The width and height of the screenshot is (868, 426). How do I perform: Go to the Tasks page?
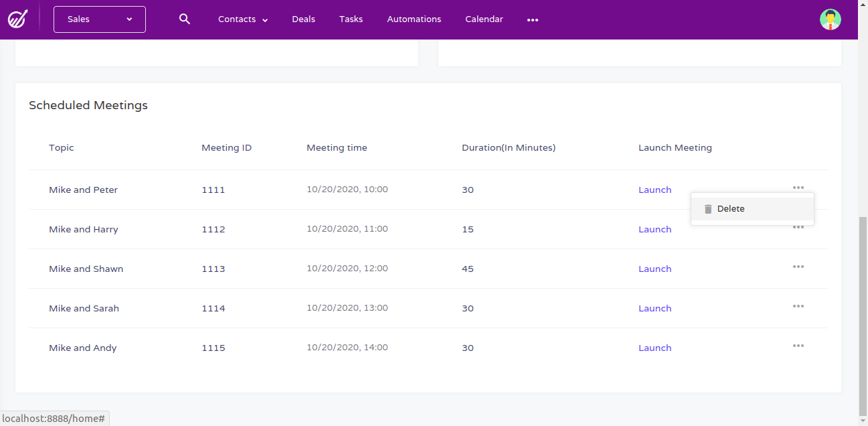point(351,19)
